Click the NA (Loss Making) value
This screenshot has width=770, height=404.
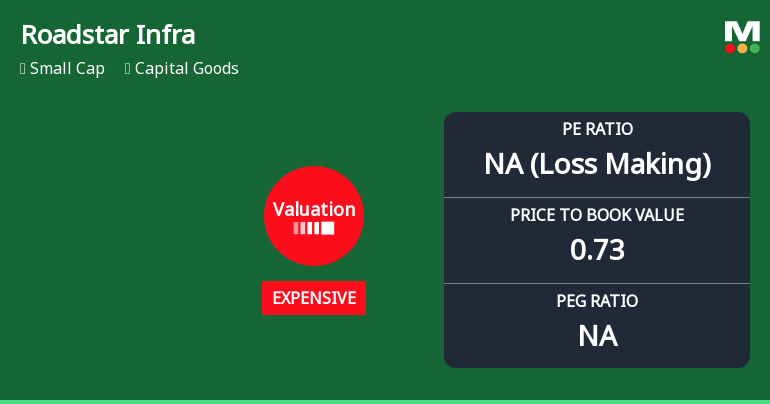pyautogui.click(x=597, y=164)
